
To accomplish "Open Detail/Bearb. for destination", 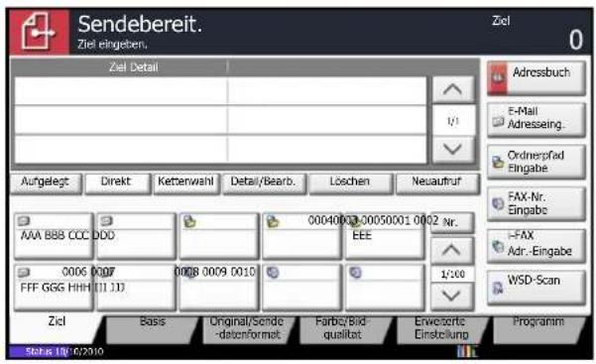I will (264, 183).
